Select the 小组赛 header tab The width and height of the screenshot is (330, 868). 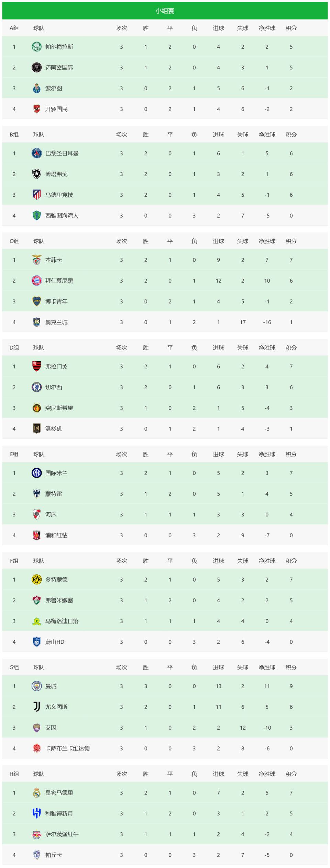(165, 11)
